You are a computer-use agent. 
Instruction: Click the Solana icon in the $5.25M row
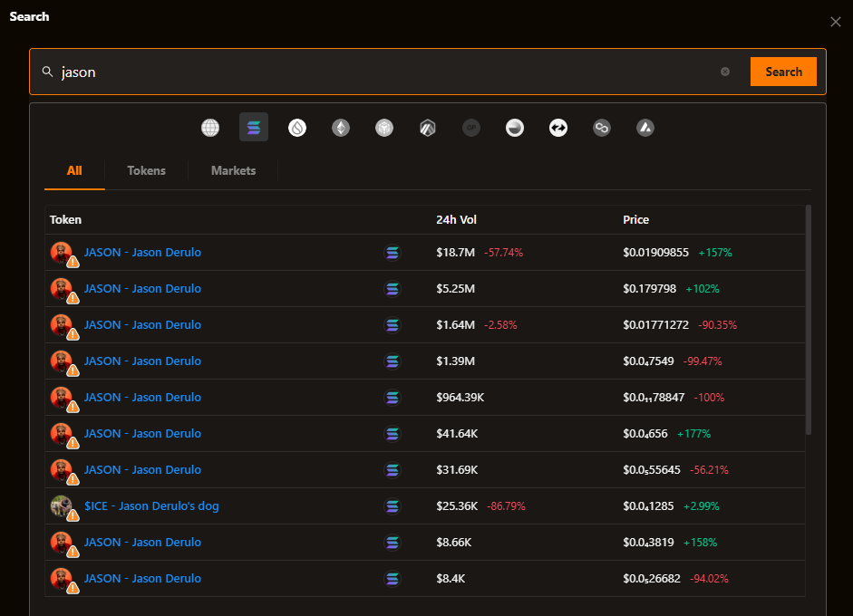[x=393, y=289]
